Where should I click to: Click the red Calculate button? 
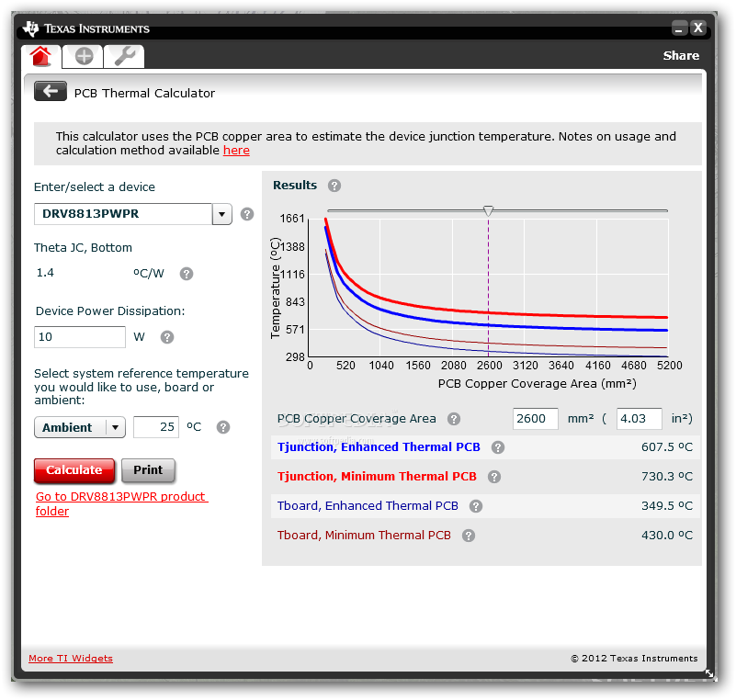[74, 470]
